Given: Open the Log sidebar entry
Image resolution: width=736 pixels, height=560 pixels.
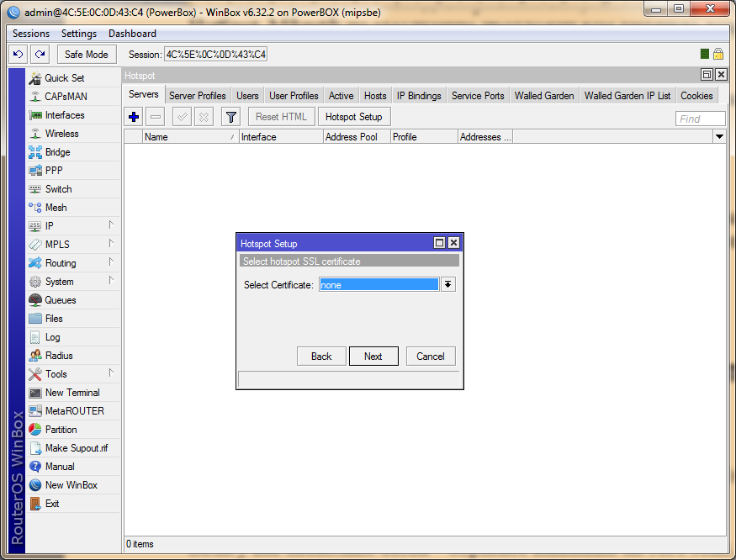Looking at the screenshot, I should click(52, 337).
